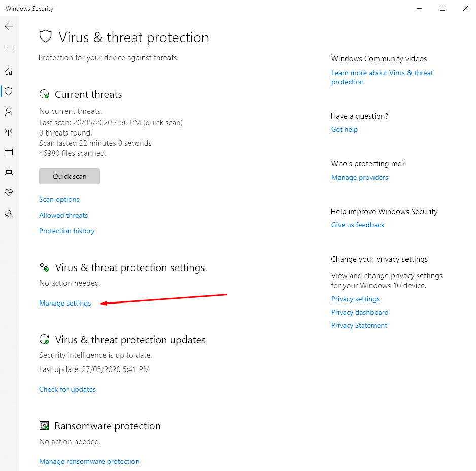The image size is (476, 471).
Task: Open Firewall & network protection antenna icon
Action: click(9, 132)
